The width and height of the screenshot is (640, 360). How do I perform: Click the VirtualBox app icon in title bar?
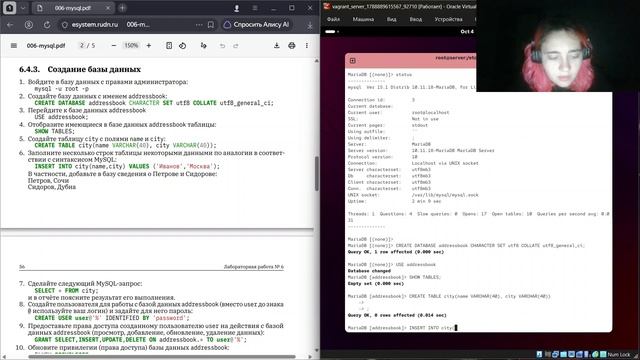[x=327, y=6]
